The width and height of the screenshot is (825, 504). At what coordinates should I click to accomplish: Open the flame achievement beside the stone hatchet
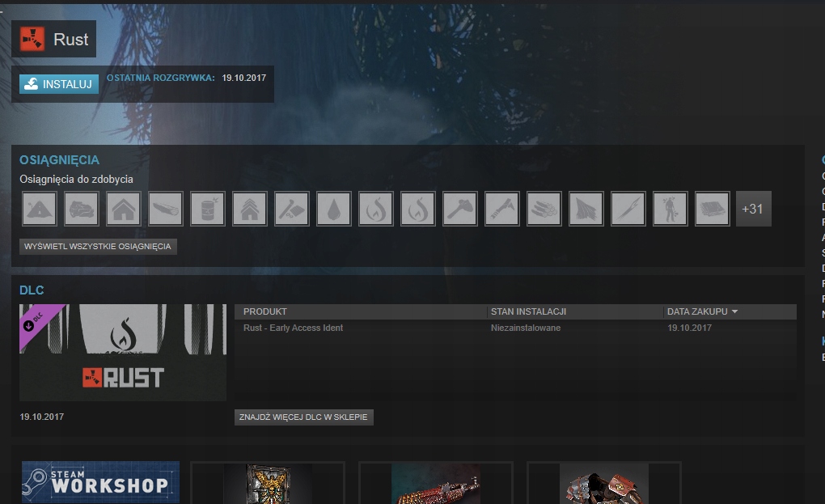coord(418,209)
